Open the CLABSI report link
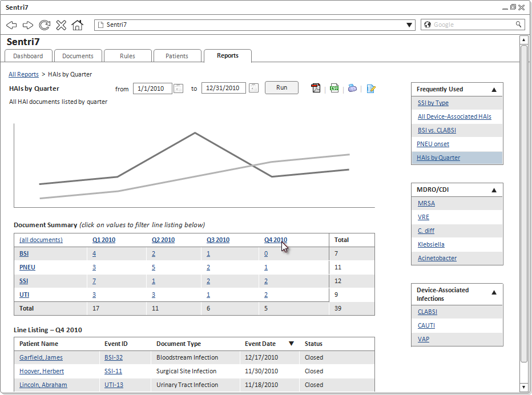Viewport: 532px width, 395px height. point(427,312)
